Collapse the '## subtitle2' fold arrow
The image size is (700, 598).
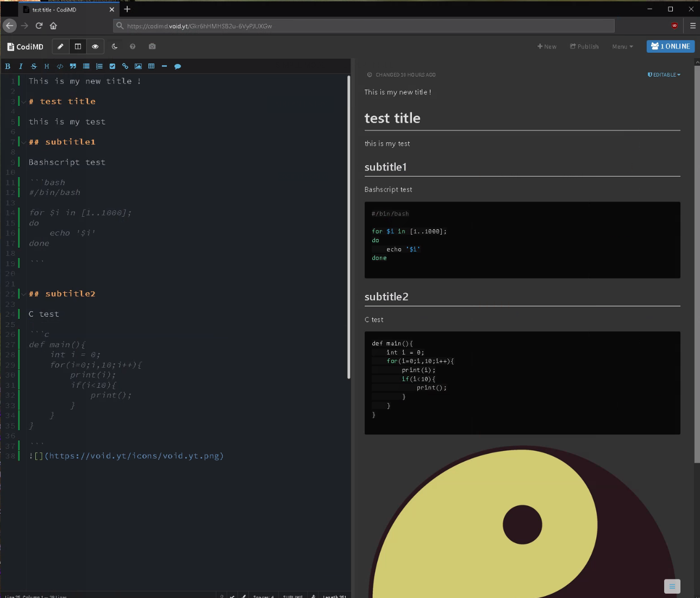tap(23, 294)
